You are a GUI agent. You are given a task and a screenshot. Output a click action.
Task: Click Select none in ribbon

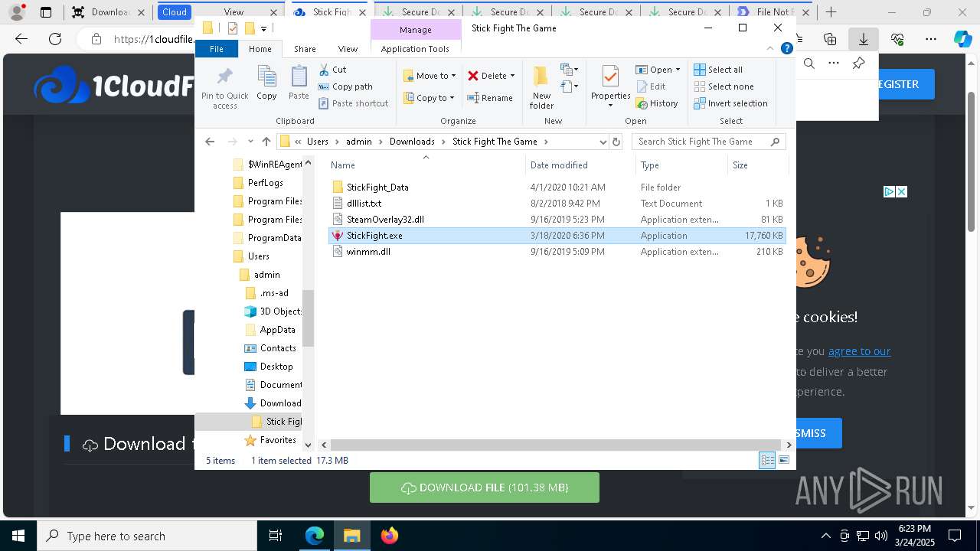(724, 86)
